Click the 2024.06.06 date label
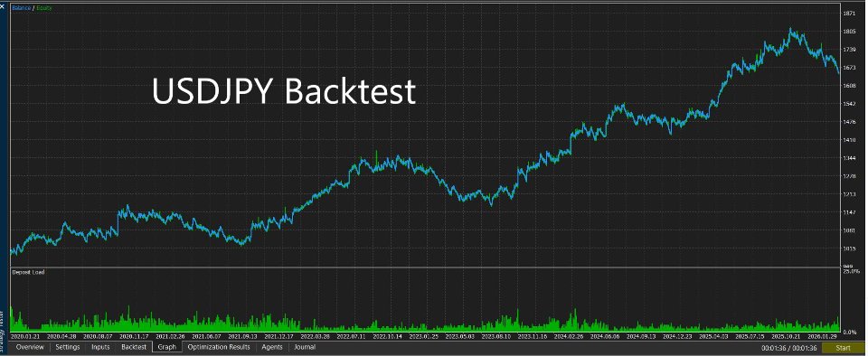 pos(606,335)
